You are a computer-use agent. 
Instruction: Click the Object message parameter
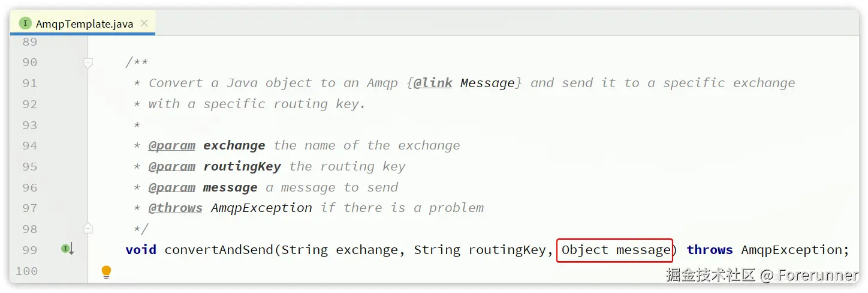coord(615,250)
